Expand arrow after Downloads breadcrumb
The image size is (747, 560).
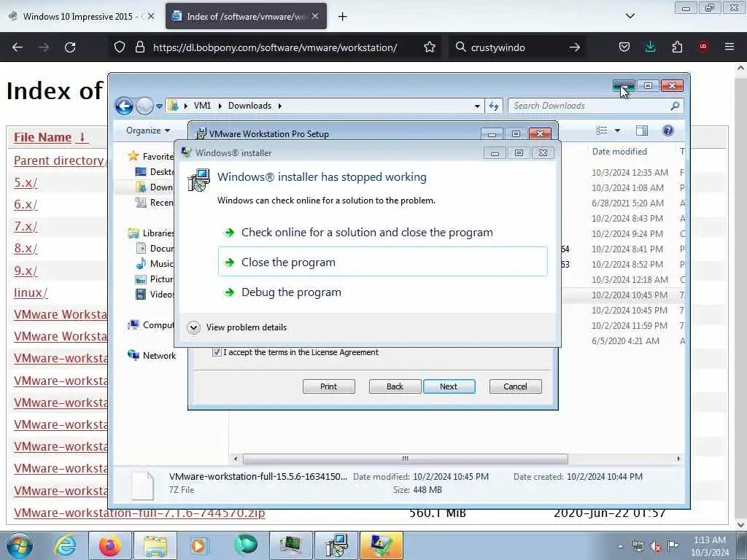tap(280, 106)
